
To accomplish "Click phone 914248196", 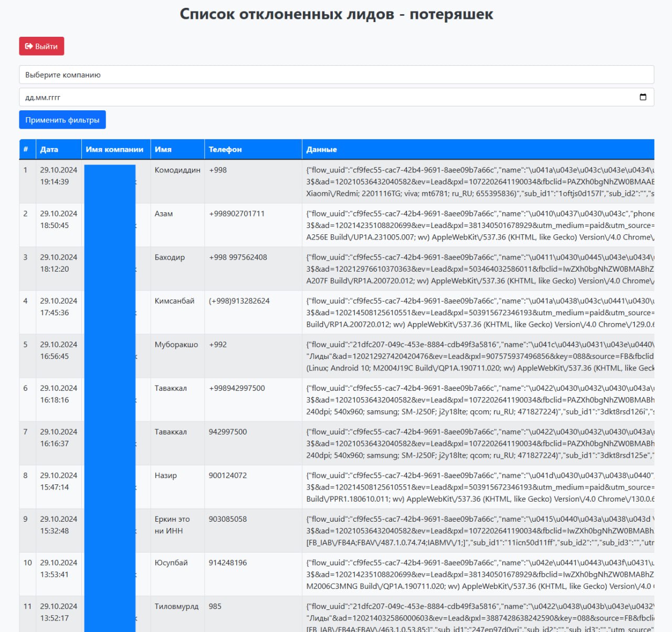I will pyautogui.click(x=228, y=562).
